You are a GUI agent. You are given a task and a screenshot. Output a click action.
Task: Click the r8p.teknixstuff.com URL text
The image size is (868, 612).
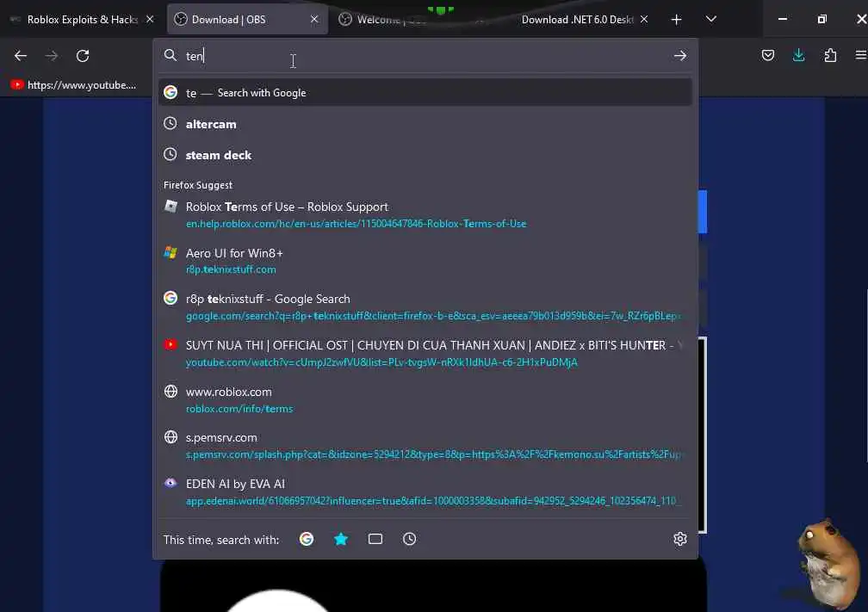click(231, 269)
